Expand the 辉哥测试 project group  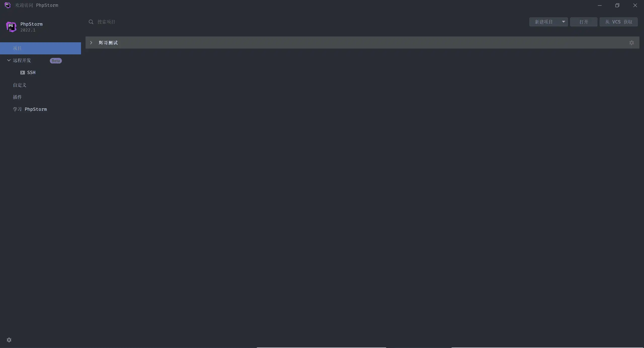pyautogui.click(x=91, y=43)
